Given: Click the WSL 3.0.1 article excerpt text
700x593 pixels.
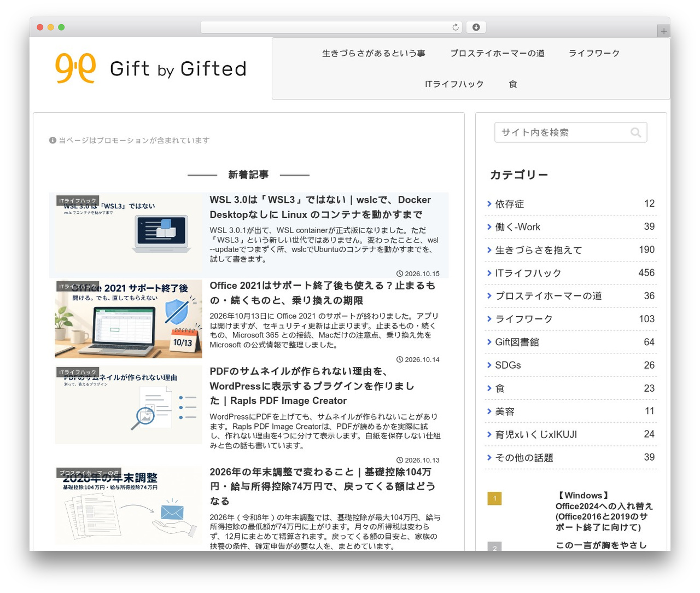Looking at the screenshot, I should 324,245.
